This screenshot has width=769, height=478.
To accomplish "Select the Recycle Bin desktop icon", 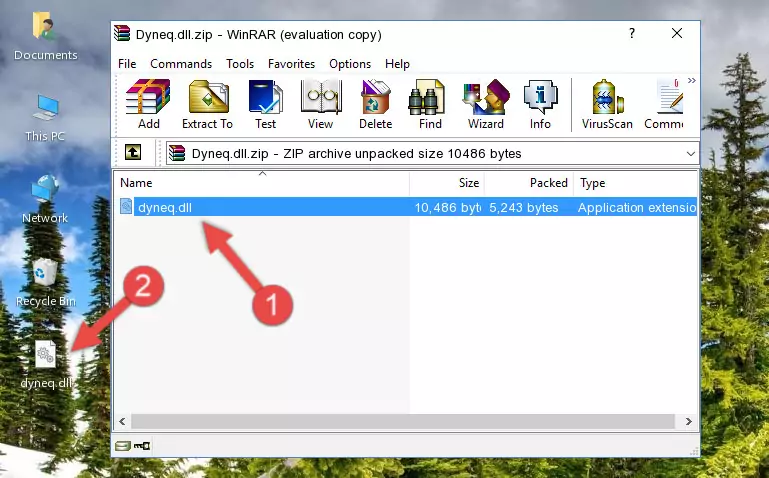I will [x=45, y=282].
